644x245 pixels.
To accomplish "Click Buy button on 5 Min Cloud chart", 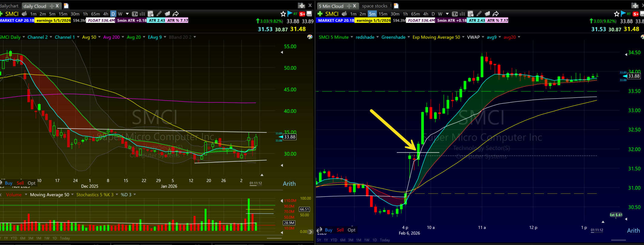I will pos(328,230).
